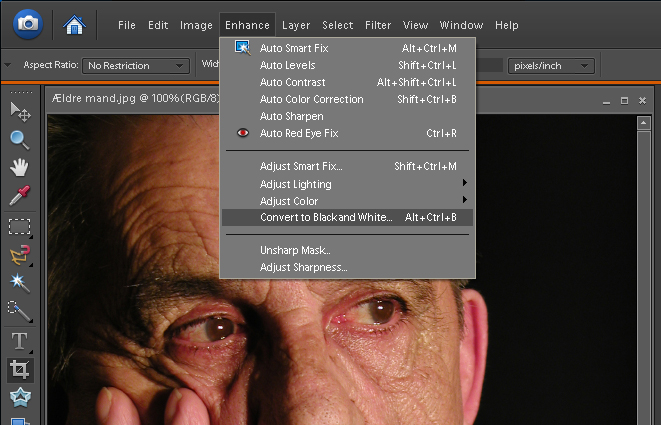Select the Crop tool

point(19,370)
